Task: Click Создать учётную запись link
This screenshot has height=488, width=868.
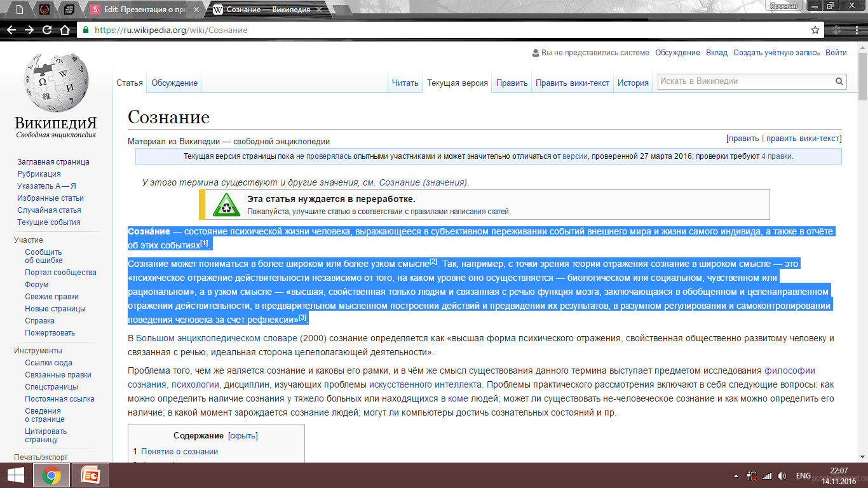Action: (776, 53)
